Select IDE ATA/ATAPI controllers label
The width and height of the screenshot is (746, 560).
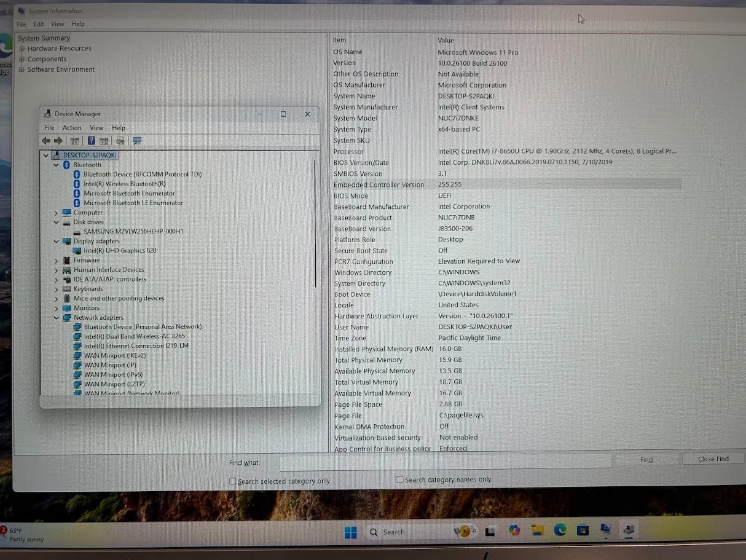110,280
